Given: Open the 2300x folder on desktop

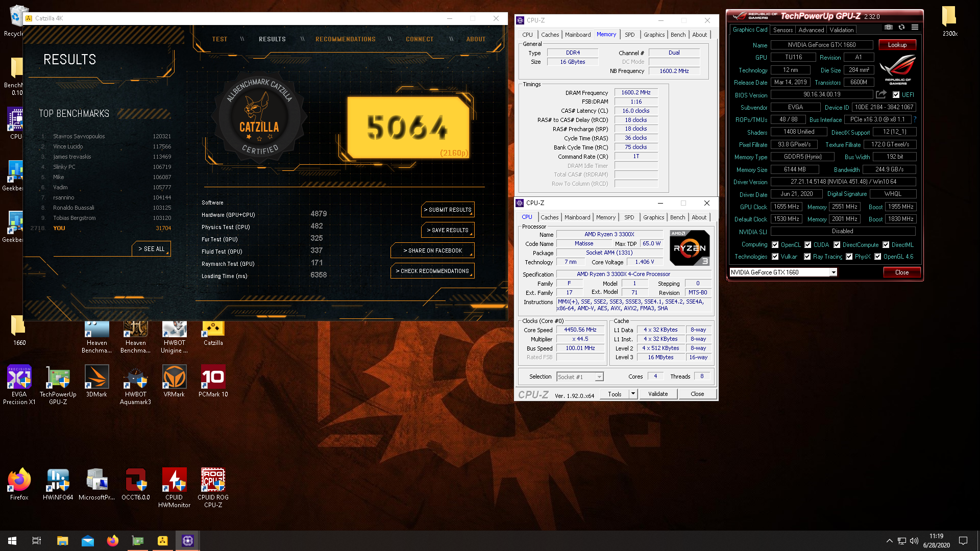Looking at the screenshot, I should pos(949,21).
